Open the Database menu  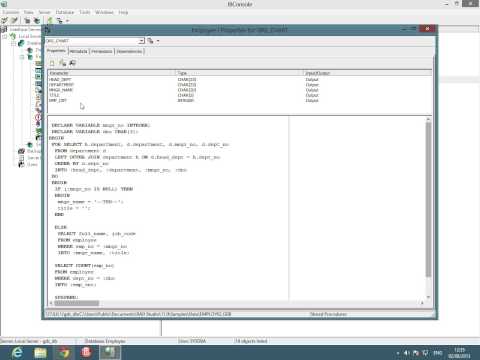[x=65, y=12]
